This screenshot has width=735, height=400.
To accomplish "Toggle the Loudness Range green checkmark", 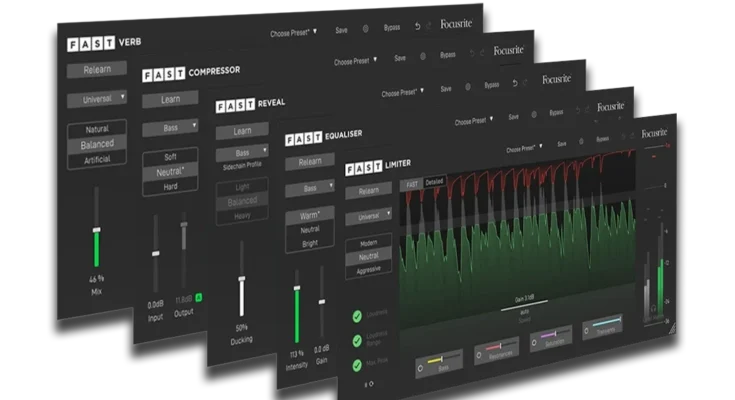I will pyautogui.click(x=357, y=340).
